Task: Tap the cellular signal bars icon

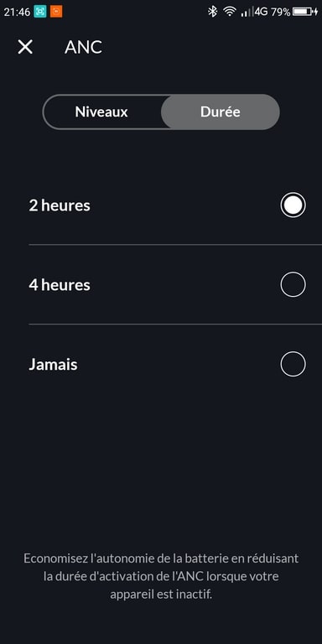Action: pyautogui.click(x=247, y=13)
